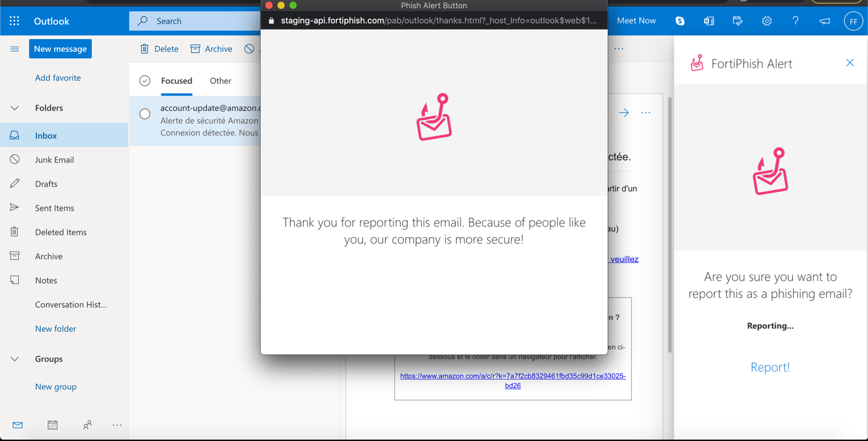Switch to Mail via bottom envelope icon

(18, 425)
